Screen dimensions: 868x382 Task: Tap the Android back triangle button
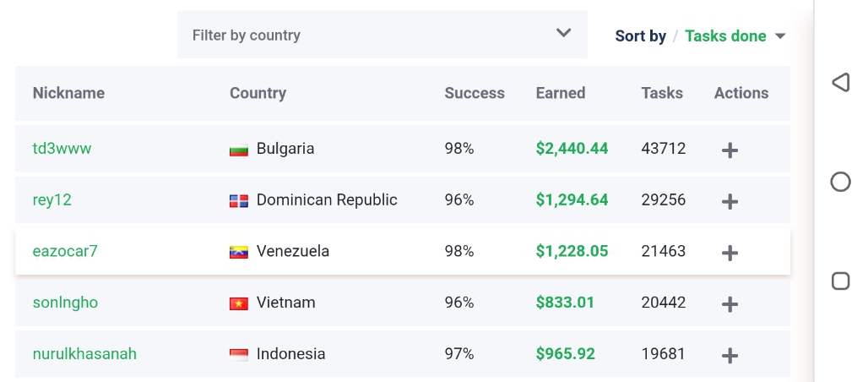(x=840, y=82)
